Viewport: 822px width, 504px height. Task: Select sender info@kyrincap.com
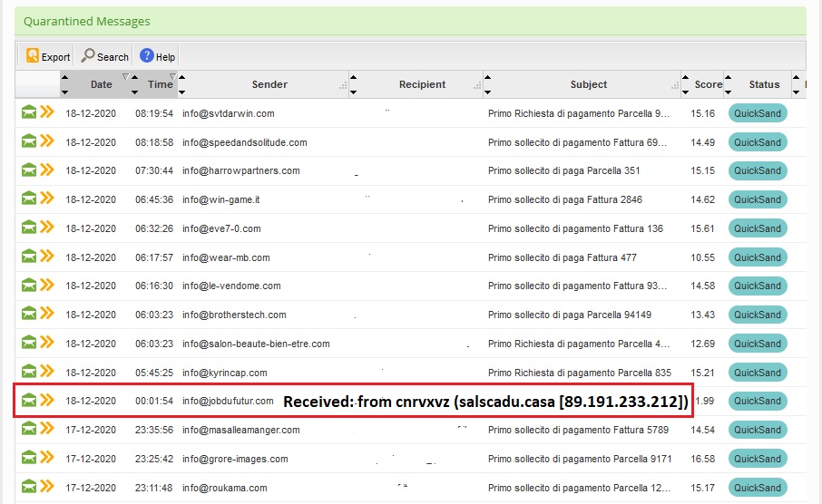224,373
